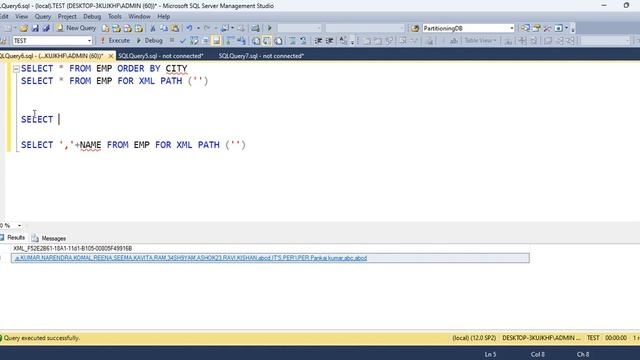Click the Execute button
The height and width of the screenshot is (360, 640).
(115, 41)
